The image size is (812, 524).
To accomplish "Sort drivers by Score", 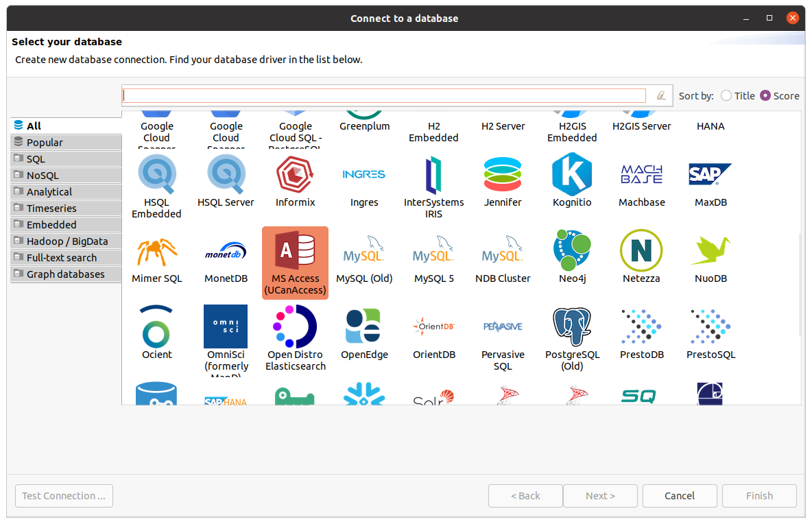I will point(765,96).
